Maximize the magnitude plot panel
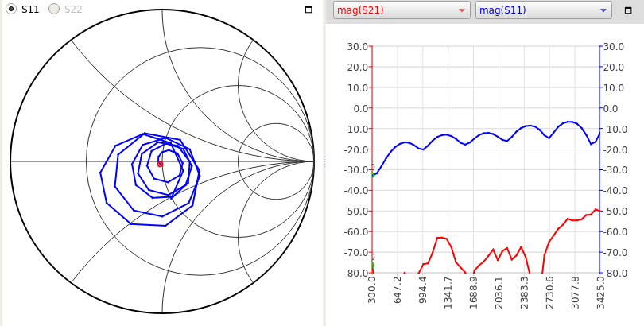Image resolution: width=644 pixels, height=326 pixels. 628,10
